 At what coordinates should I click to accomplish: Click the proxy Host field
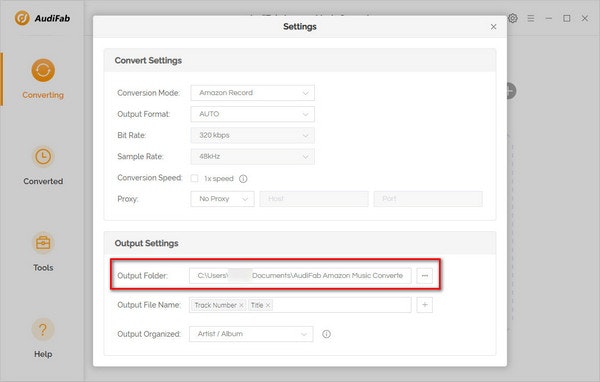coord(314,199)
